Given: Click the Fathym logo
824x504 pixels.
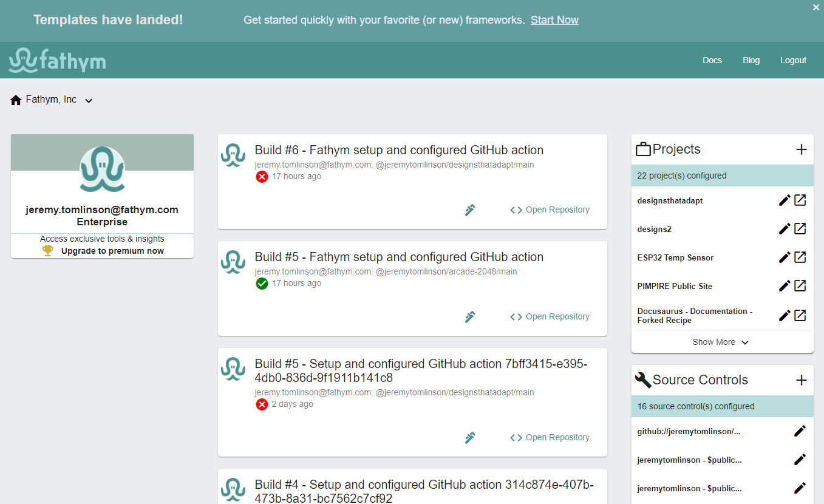Looking at the screenshot, I should point(58,60).
